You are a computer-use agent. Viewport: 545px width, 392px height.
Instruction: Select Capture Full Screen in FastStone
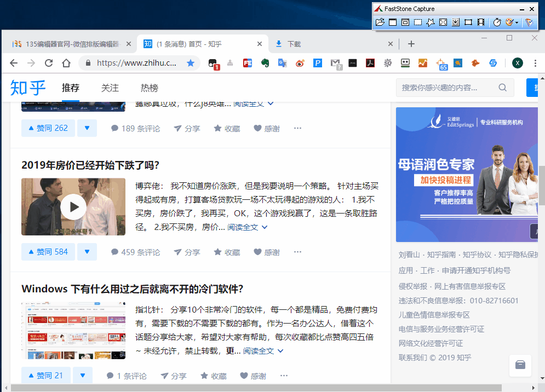click(443, 22)
